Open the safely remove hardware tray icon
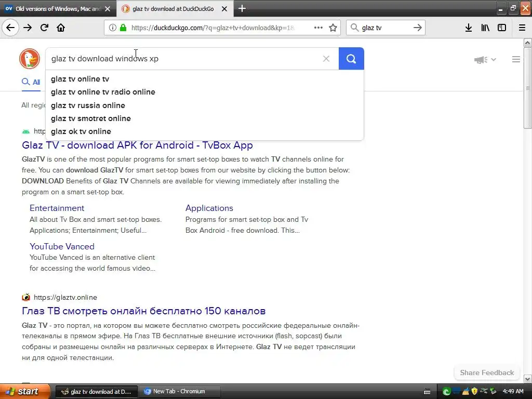Screen dimensions: 532x399 coord(484,391)
